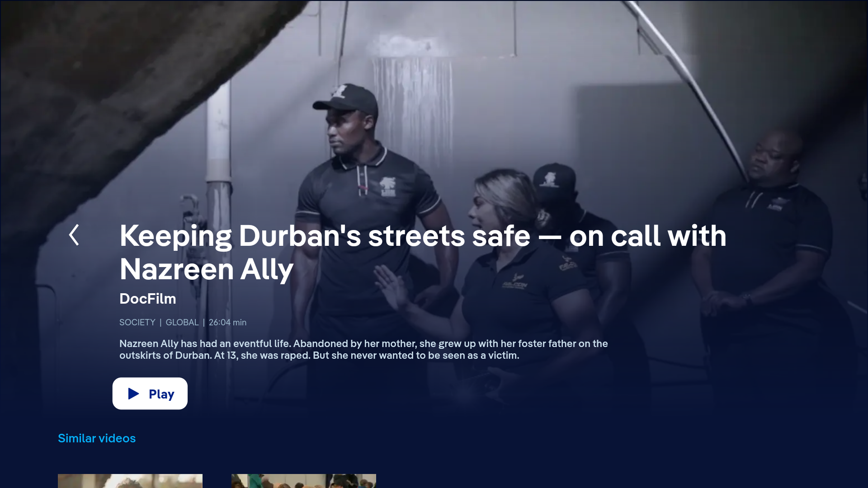
Task: Open the first similar video thumbnail
Action: 130,481
